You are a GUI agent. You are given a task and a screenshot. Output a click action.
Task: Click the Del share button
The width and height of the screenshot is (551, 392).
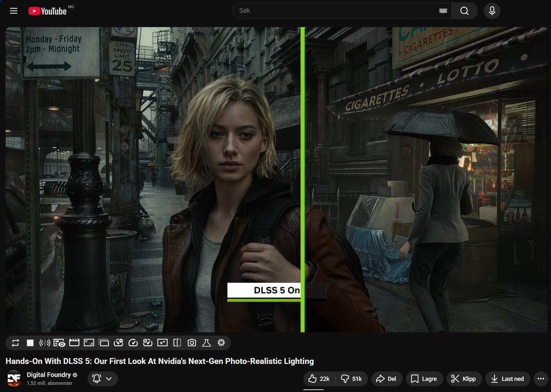[387, 379]
